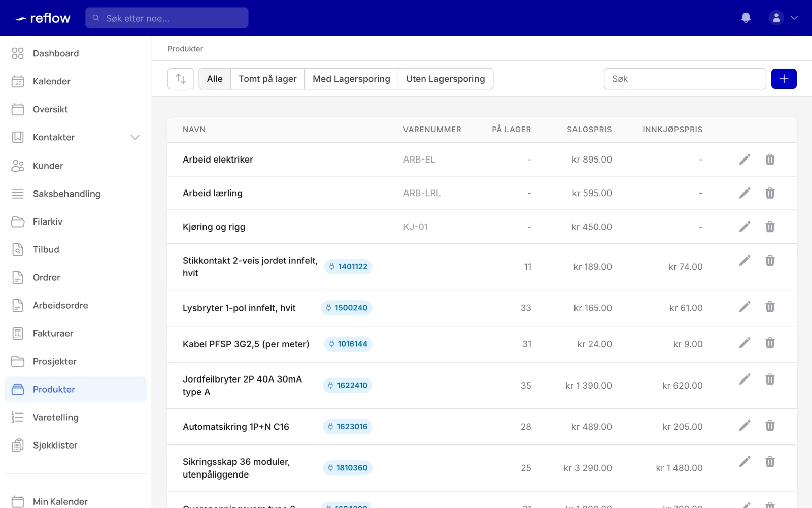Edit the Arbeid lærling row

click(x=745, y=193)
